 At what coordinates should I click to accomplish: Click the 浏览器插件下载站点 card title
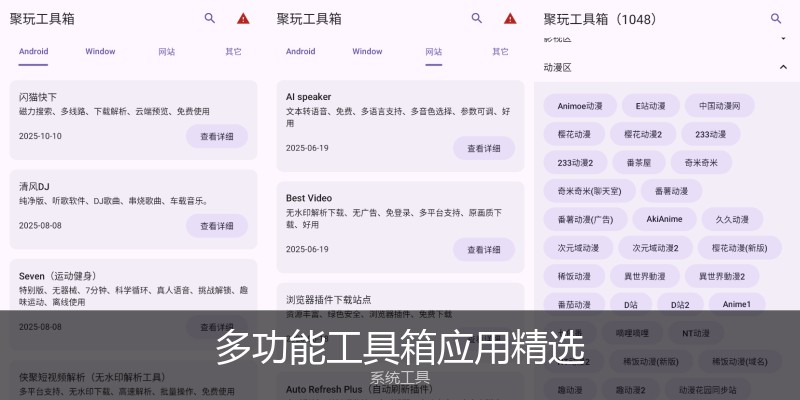click(x=329, y=299)
